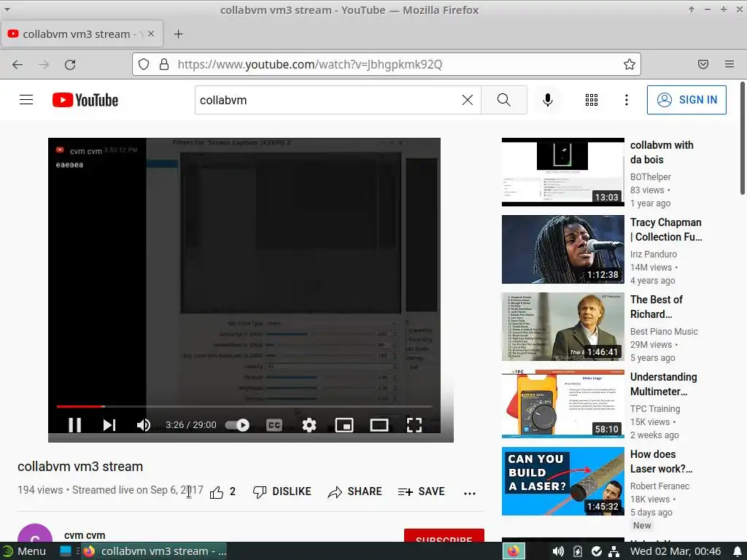Open the window menu arrow in the title bar

(x=7, y=9)
